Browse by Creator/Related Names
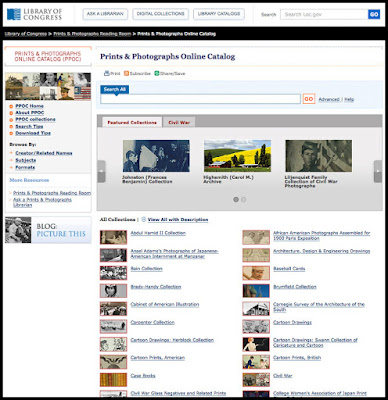 tap(44, 153)
